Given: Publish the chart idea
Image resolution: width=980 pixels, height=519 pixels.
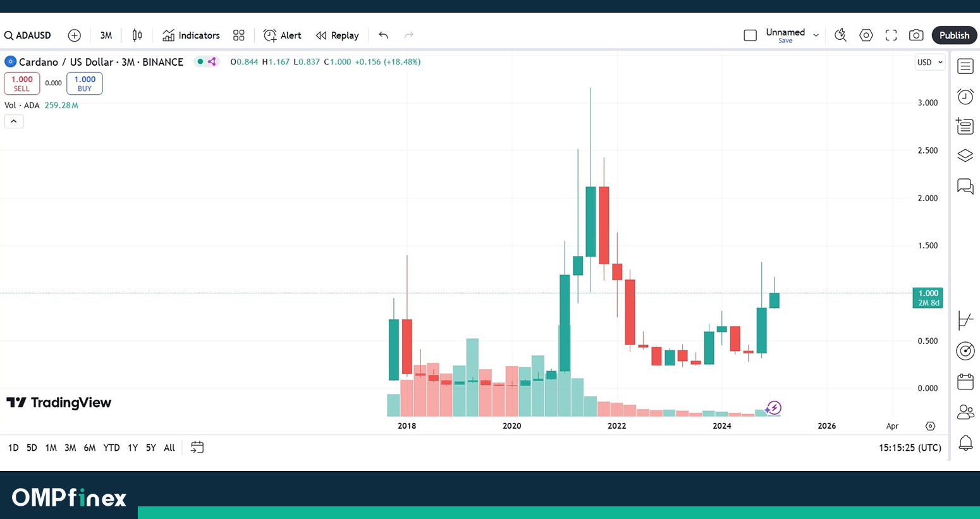Looking at the screenshot, I should tap(954, 35).
